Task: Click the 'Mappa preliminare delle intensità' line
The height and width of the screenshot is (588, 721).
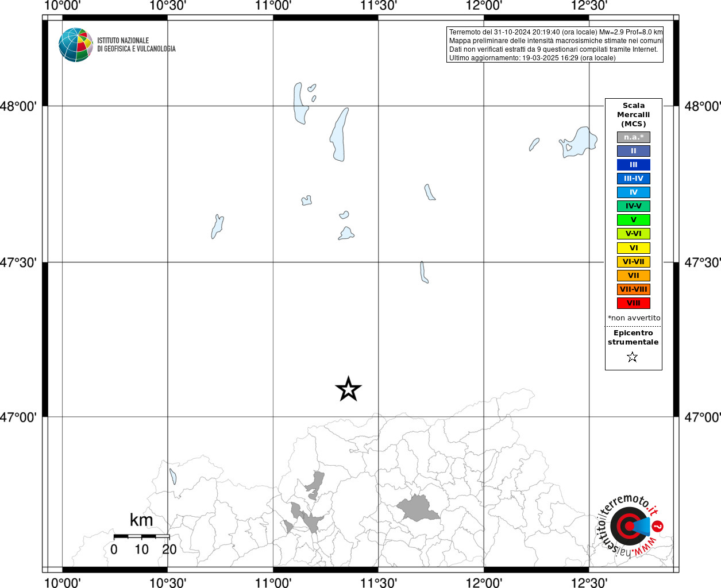Action: [556, 41]
